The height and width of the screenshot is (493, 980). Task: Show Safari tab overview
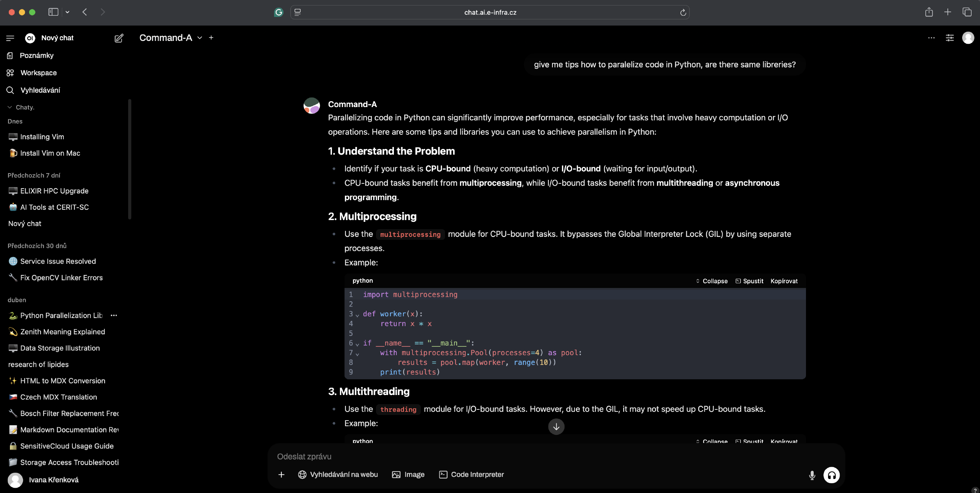(967, 12)
